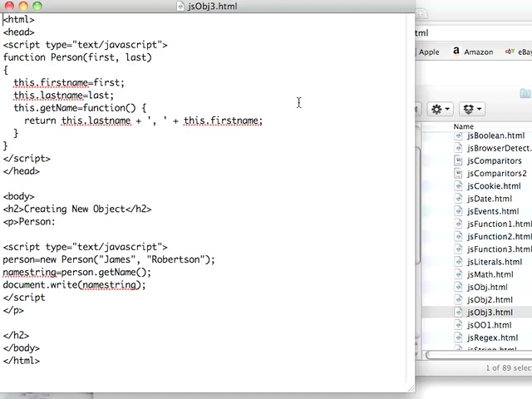Screen dimensions: 532x399
Task: Open the gear Action menu in Finder toolbar
Action: 440,109
